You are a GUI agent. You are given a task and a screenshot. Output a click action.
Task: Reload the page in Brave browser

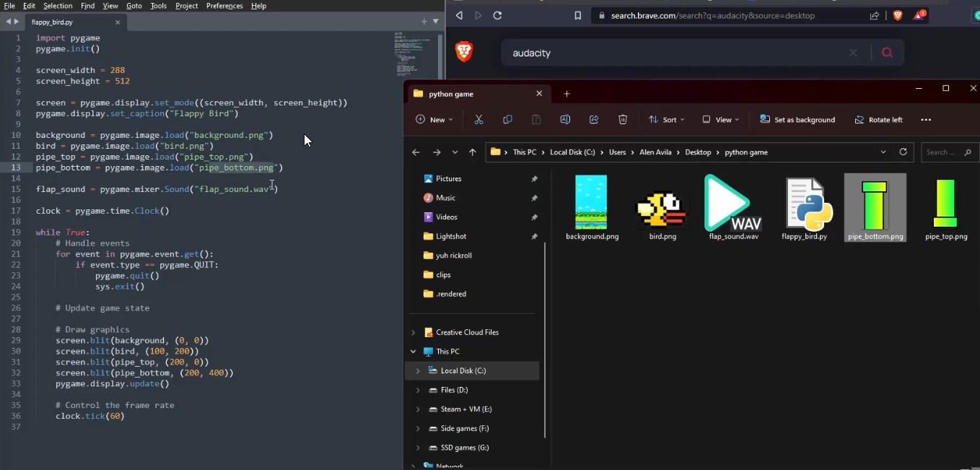point(497,15)
